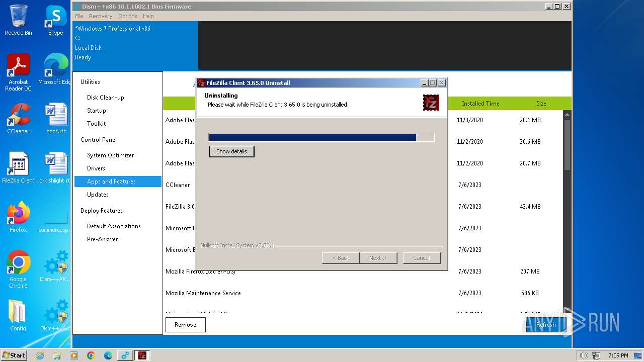Open the Recovery menu

[101, 16]
